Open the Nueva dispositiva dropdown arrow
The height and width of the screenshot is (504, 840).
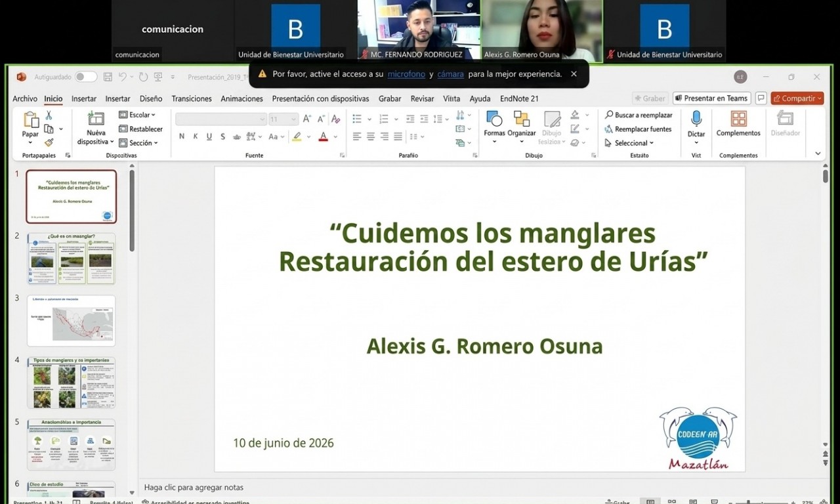pos(112,142)
